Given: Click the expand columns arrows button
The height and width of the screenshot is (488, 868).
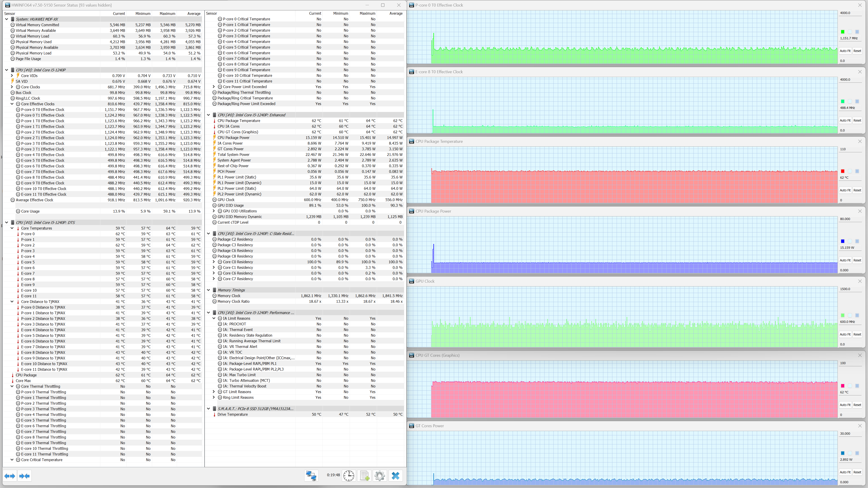Looking at the screenshot, I should (10, 476).
